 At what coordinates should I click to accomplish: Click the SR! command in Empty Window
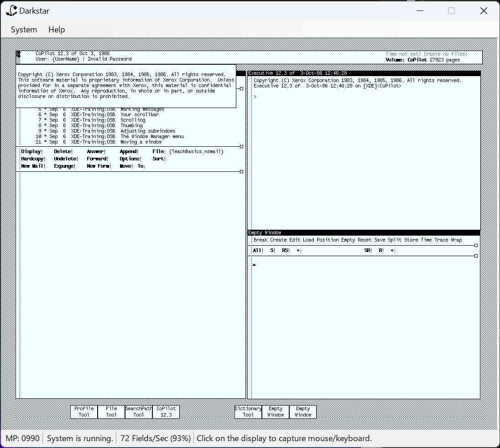tap(368, 251)
